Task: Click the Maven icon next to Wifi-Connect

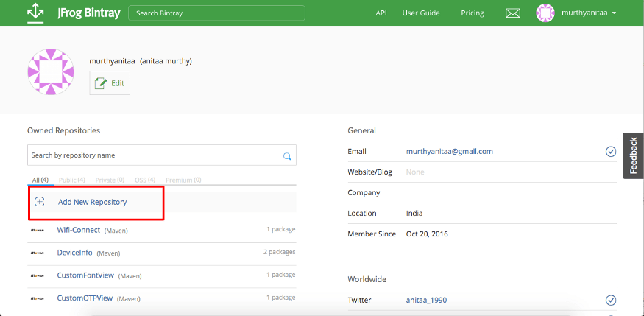Action: click(x=38, y=230)
